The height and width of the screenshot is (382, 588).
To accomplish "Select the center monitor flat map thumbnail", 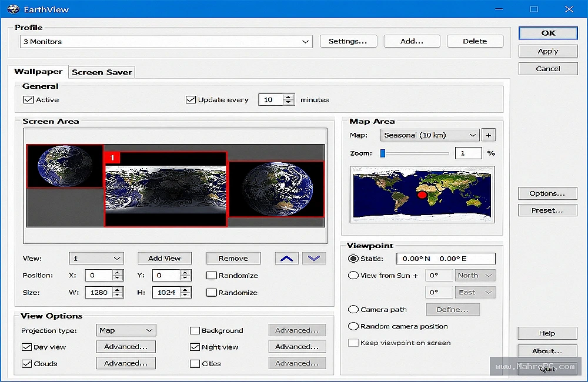I will tap(166, 189).
